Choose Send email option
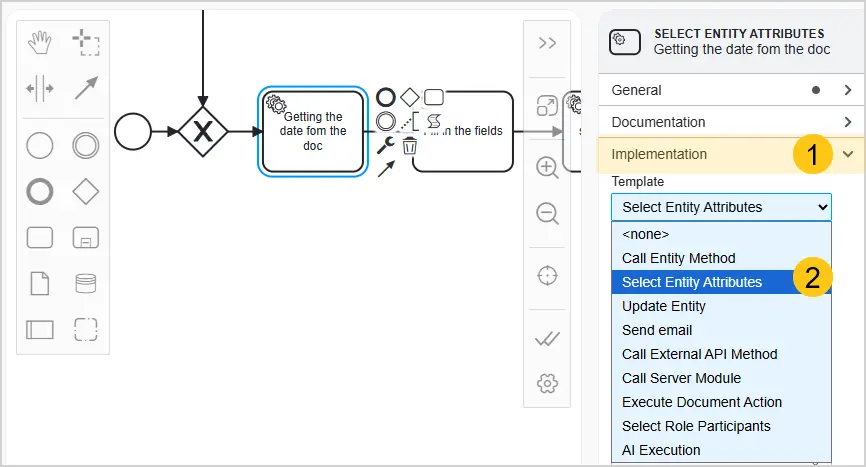The width and height of the screenshot is (866, 467). point(721,330)
